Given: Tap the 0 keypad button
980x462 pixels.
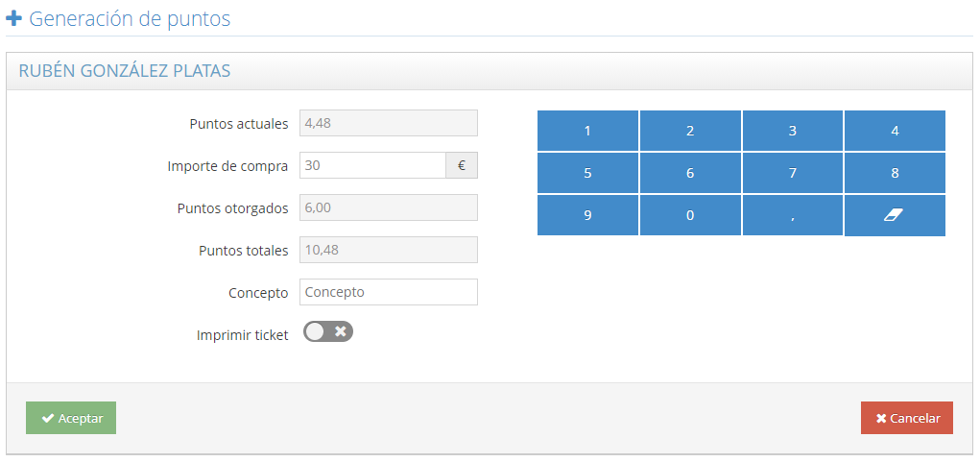Looking at the screenshot, I should 690,216.
